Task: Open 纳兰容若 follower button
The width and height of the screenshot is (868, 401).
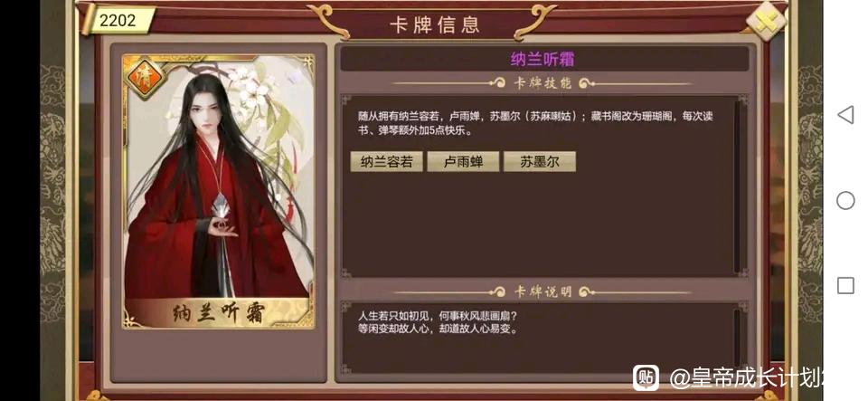Action: click(386, 162)
